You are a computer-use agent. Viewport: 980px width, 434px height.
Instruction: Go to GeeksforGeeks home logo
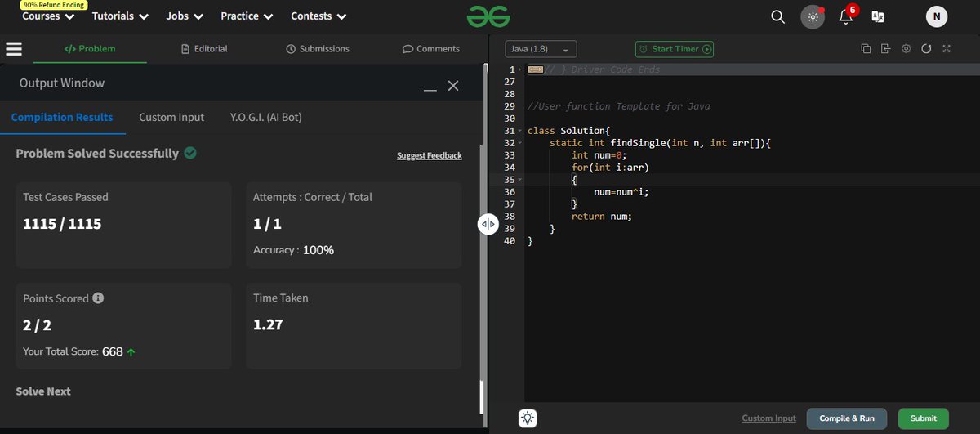(488, 16)
